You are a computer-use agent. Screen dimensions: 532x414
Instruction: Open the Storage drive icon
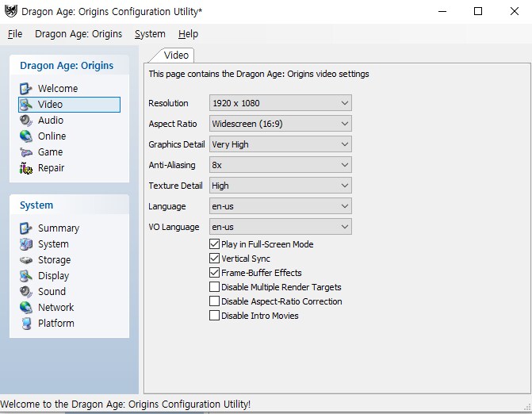[x=26, y=260]
